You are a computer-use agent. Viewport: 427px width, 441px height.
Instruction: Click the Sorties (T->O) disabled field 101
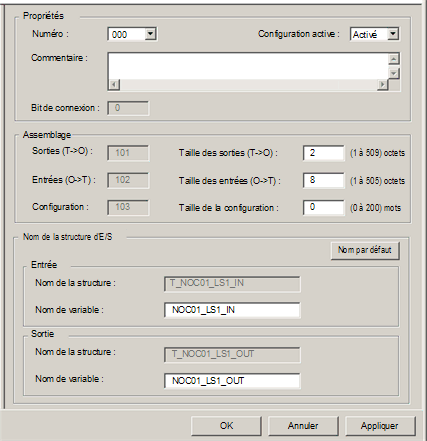click(x=128, y=153)
